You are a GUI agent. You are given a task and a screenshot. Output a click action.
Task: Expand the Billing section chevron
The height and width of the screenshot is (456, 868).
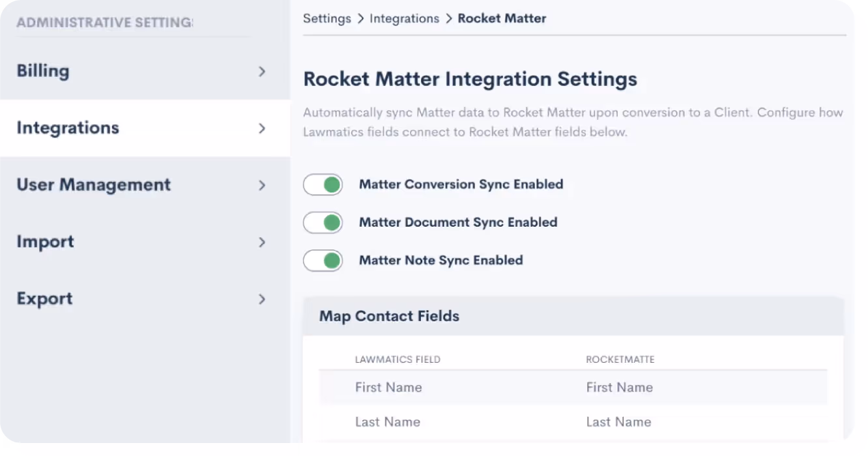point(263,72)
